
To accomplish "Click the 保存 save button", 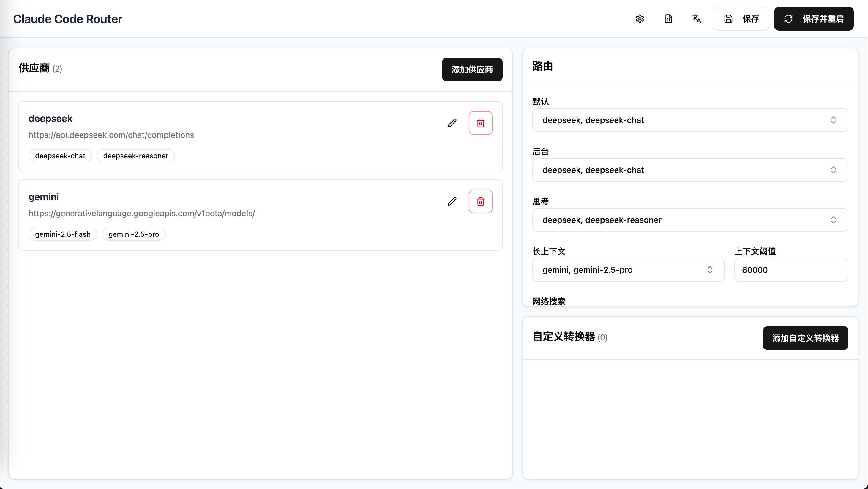I will coord(741,19).
